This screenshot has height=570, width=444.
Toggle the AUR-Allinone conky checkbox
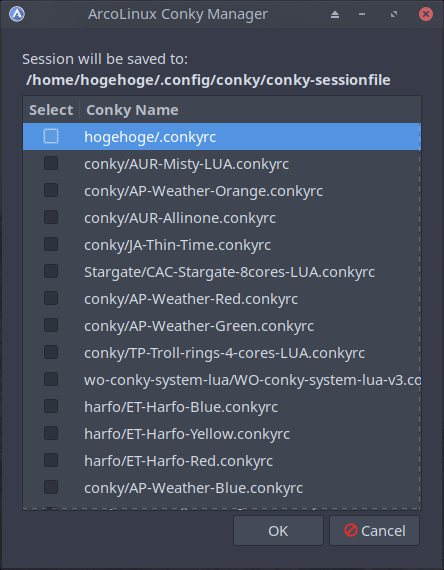click(x=51, y=217)
